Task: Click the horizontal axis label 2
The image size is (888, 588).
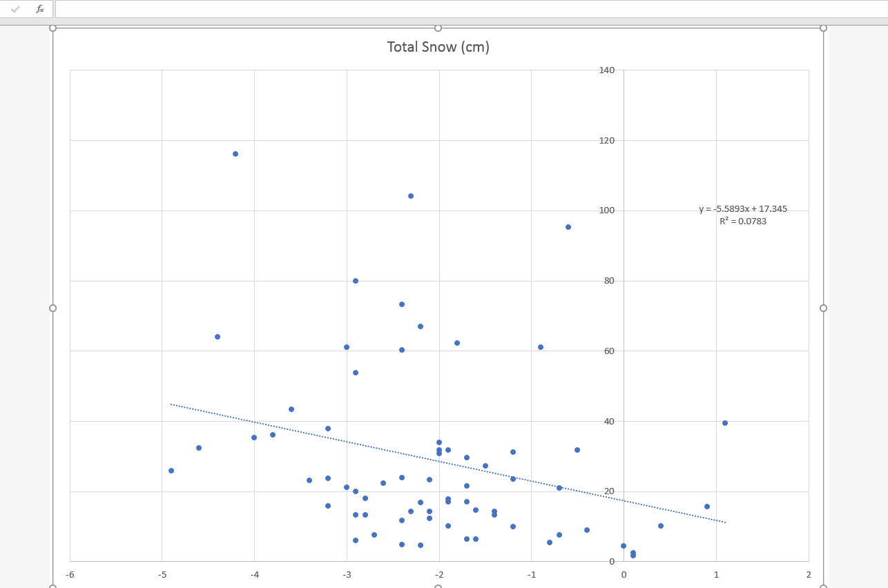Action: (809, 575)
